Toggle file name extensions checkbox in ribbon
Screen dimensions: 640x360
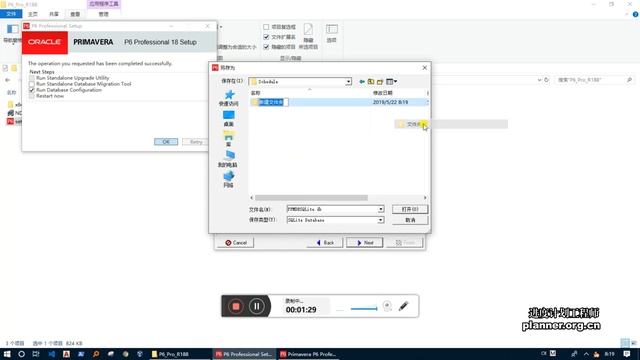point(266,37)
